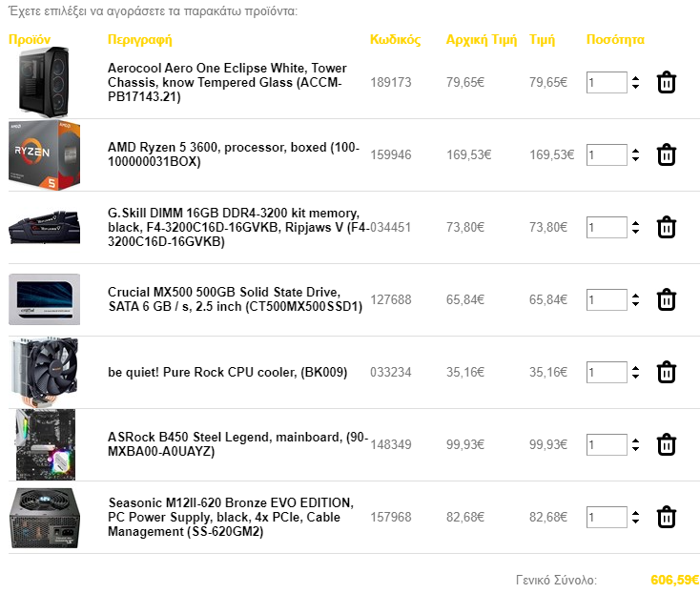This screenshot has height=614, width=700.
Task: Select product code 157968
Action: click(x=391, y=517)
